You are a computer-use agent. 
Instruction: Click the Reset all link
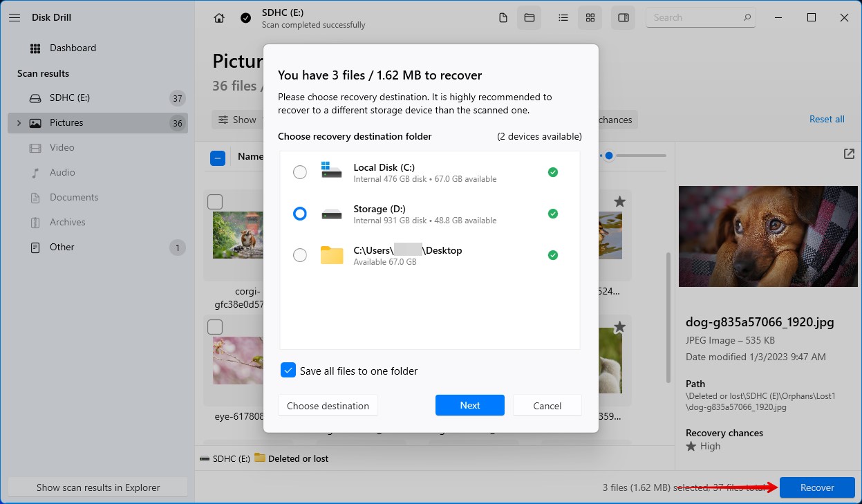[x=827, y=119]
